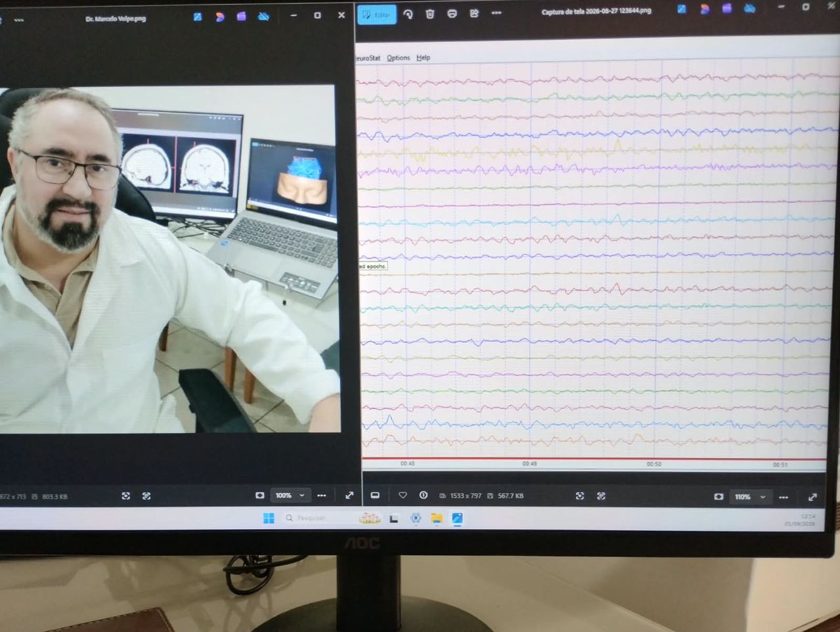Open 100% zoom dropdown in Dr. Marcelo Volpe window
Screen dimensions: 840x632
click(x=290, y=495)
